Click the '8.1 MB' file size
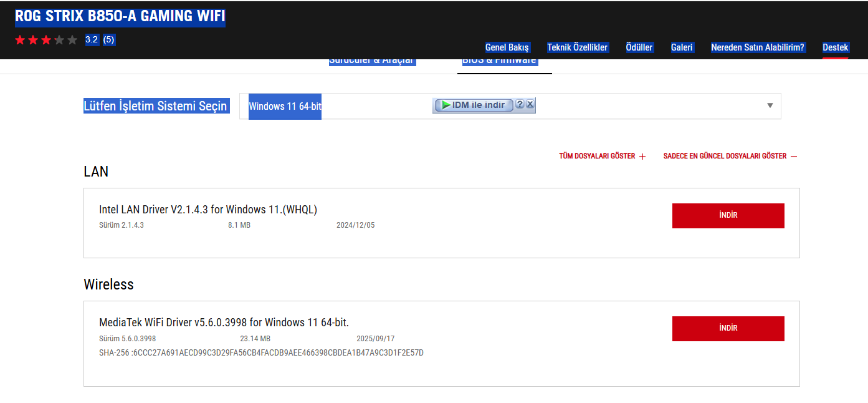This screenshot has height=403, width=868. click(x=239, y=225)
